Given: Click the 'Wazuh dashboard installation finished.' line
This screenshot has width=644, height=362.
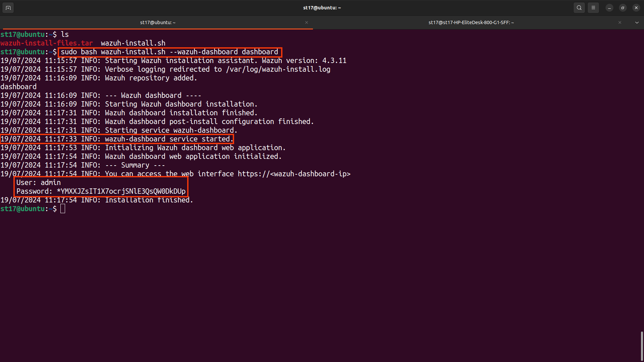Looking at the screenshot, I should click(129, 113).
